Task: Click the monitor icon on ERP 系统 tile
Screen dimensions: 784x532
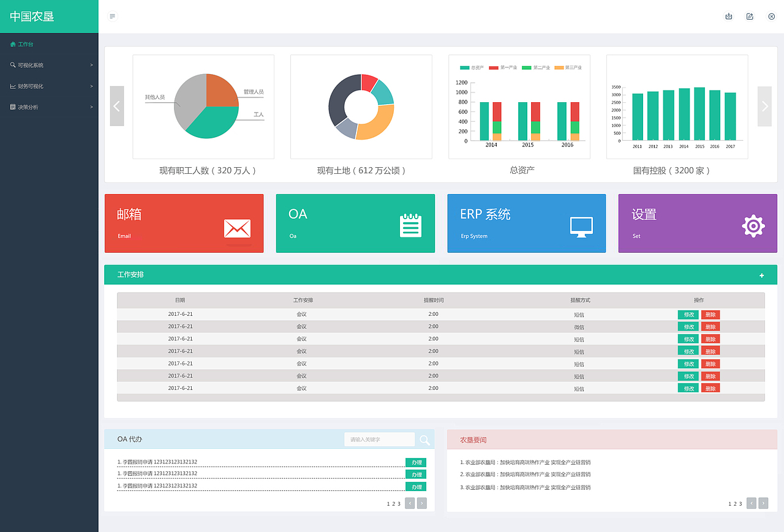Action: (x=581, y=227)
